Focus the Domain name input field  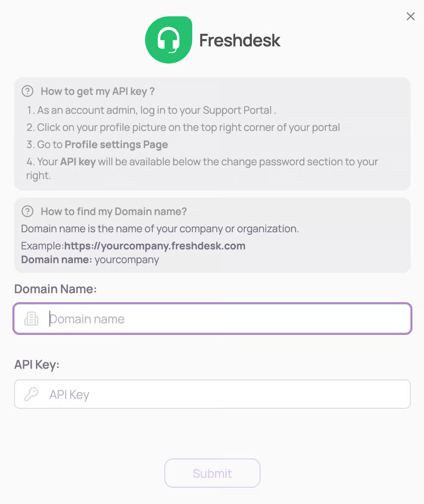(x=223, y=319)
